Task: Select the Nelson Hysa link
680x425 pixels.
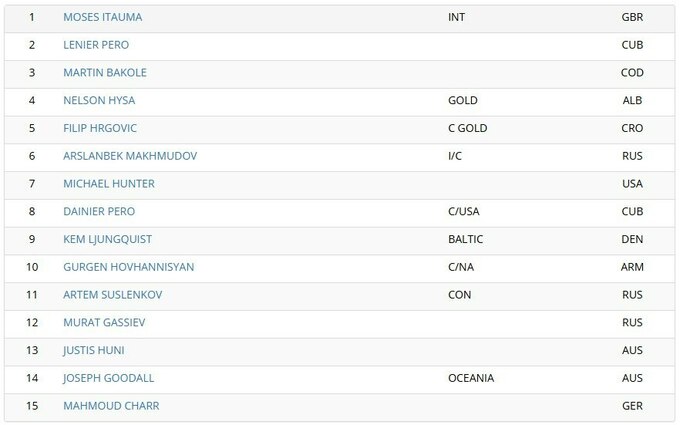Action: coord(99,101)
